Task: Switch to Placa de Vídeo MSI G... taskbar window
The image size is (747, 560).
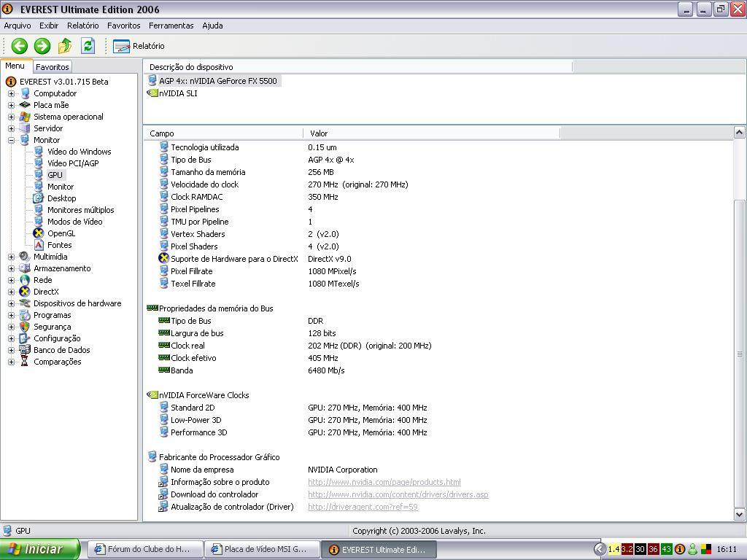Action: click(x=260, y=549)
